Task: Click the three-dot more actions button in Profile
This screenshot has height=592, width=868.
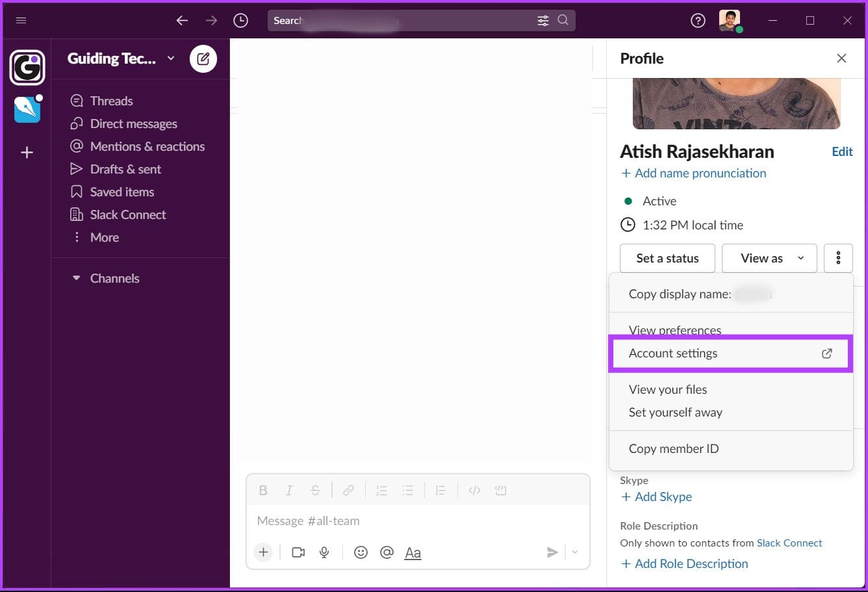Action: click(x=838, y=259)
